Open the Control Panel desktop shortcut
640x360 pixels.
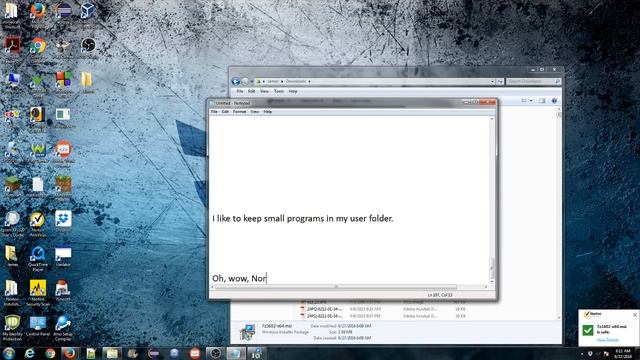tap(38, 323)
